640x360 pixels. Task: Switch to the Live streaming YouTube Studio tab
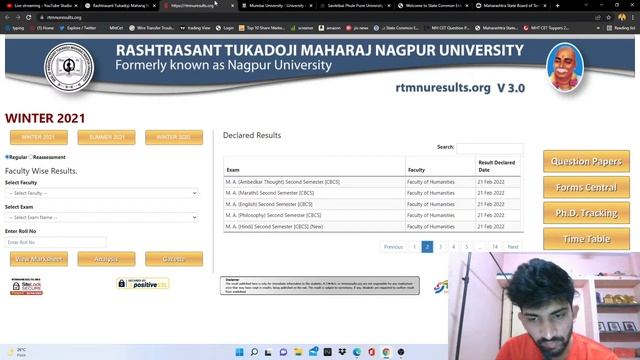coord(41,6)
